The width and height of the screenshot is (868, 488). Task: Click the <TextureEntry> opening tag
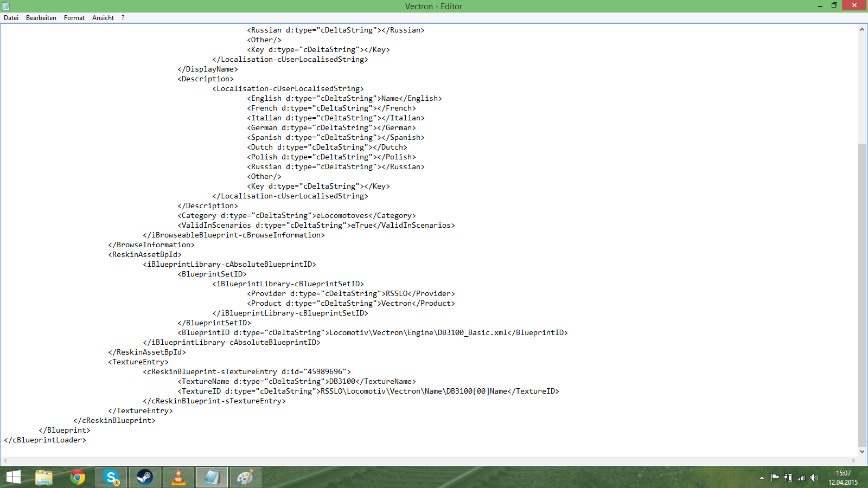click(138, 362)
